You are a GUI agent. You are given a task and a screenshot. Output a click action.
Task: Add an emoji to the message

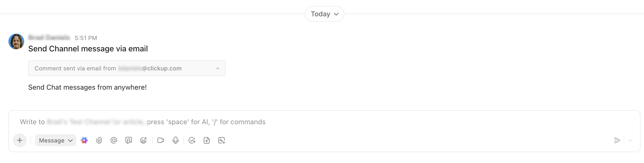[x=143, y=140]
